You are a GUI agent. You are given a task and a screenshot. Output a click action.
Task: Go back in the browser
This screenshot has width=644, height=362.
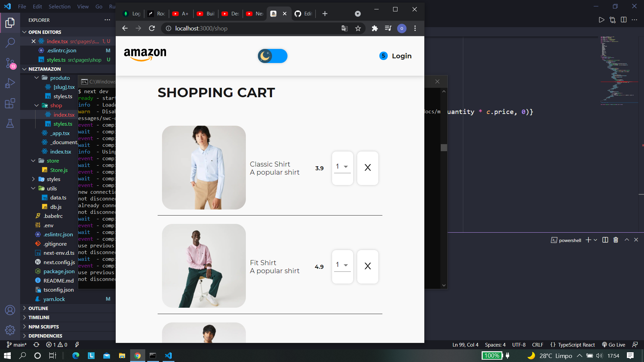click(125, 28)
